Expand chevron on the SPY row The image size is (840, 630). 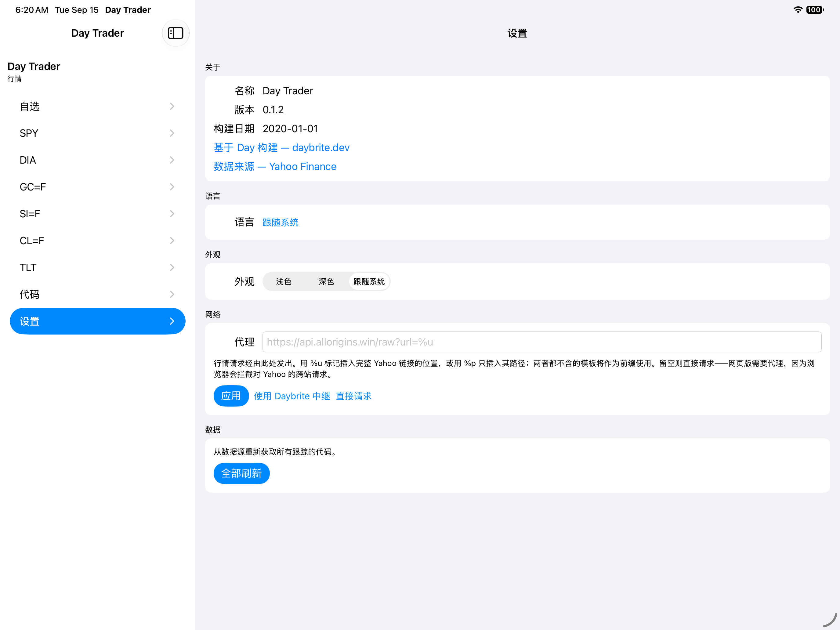(x=172, y=133)
